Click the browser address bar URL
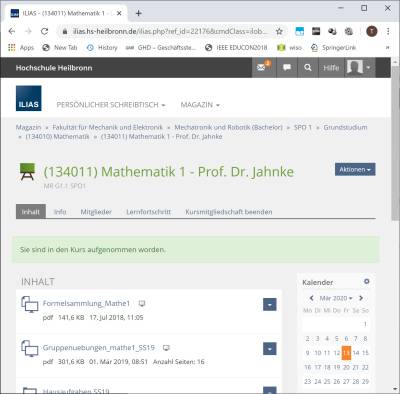Screen dimensions: 400x394 (170, 31)
